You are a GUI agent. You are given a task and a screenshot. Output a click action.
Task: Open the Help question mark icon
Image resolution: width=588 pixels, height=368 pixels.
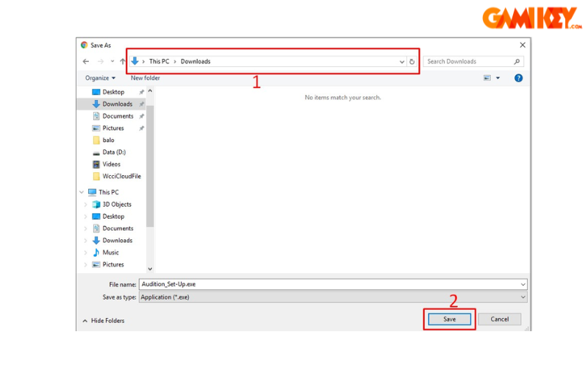click(518, 78)
